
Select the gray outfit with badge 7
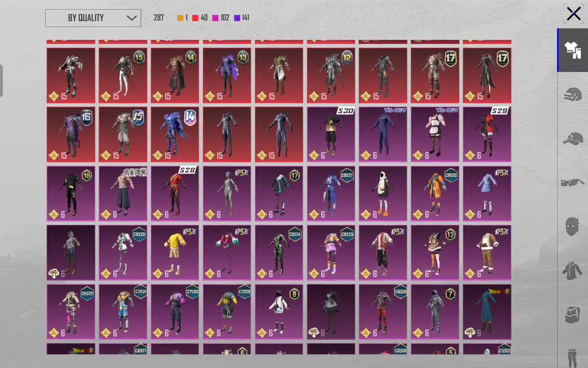coord(435,312)
